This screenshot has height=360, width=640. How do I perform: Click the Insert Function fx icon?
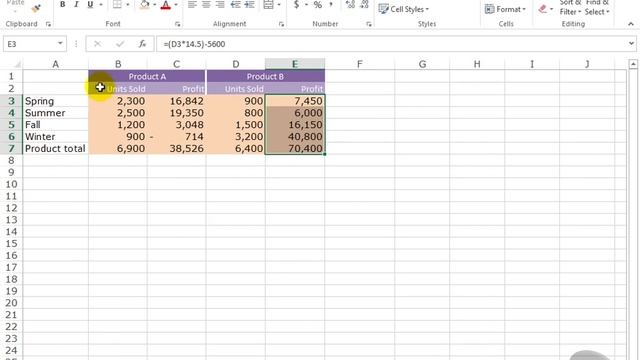(142, 44)
